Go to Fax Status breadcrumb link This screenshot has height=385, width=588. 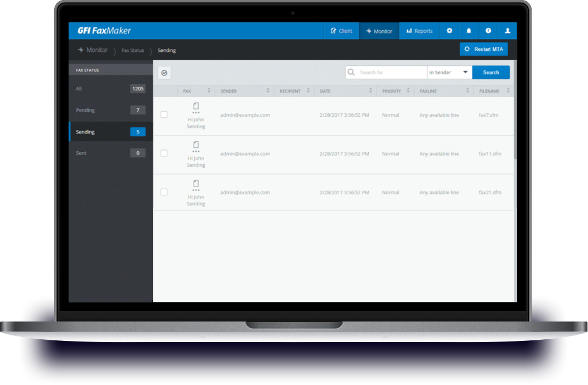click(x=133, y=50)
